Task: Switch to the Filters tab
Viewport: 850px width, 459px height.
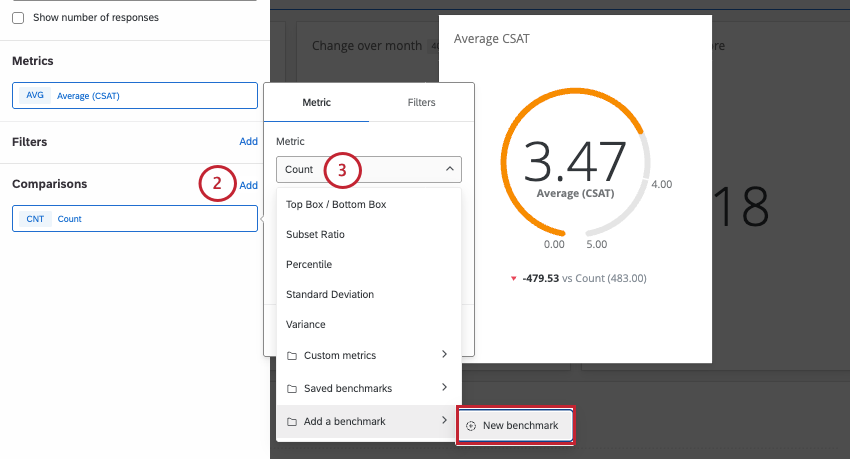Action: pos(421,102)
